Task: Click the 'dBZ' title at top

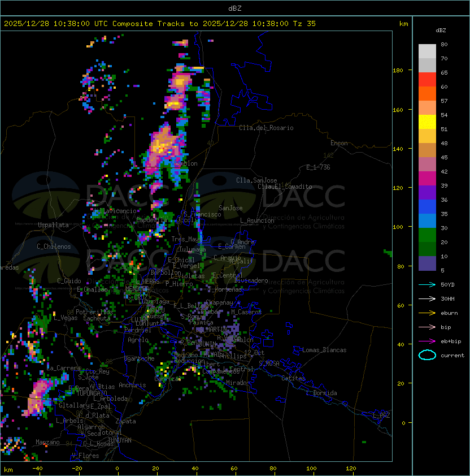Action: coord(235,8)
